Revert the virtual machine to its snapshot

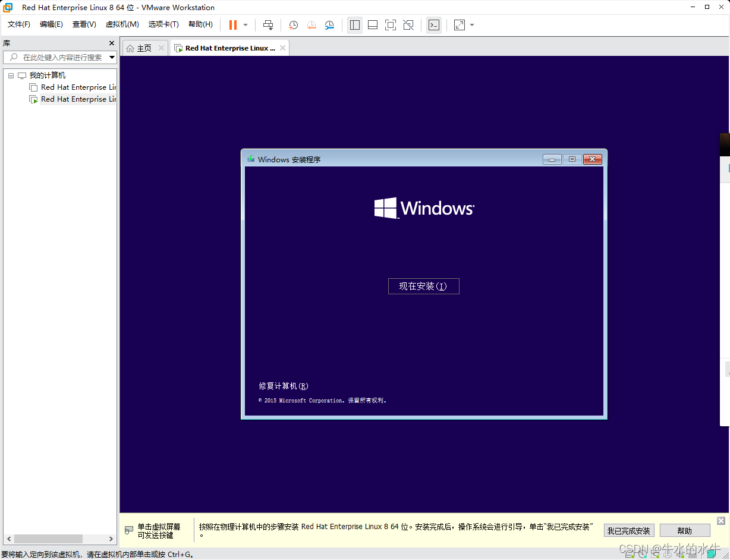click(x=311, y=25)
